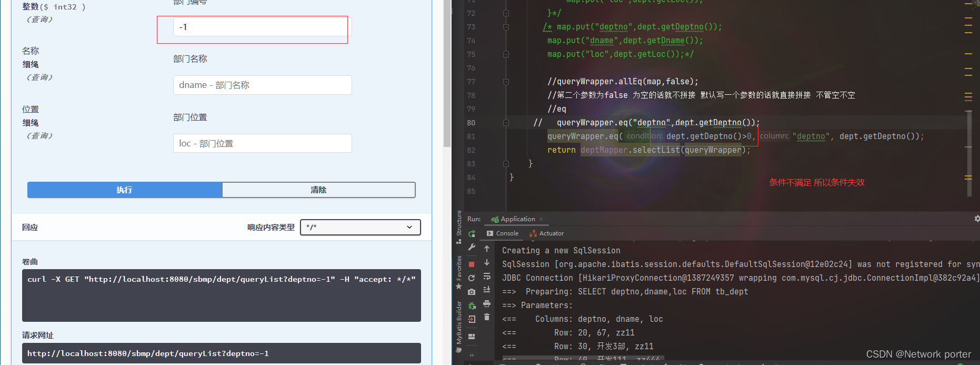Image resolution: width=980 pixels, height=365 pixels.
Task: Click the editor vertical scrollbar
Action: (x=968, y=153)
